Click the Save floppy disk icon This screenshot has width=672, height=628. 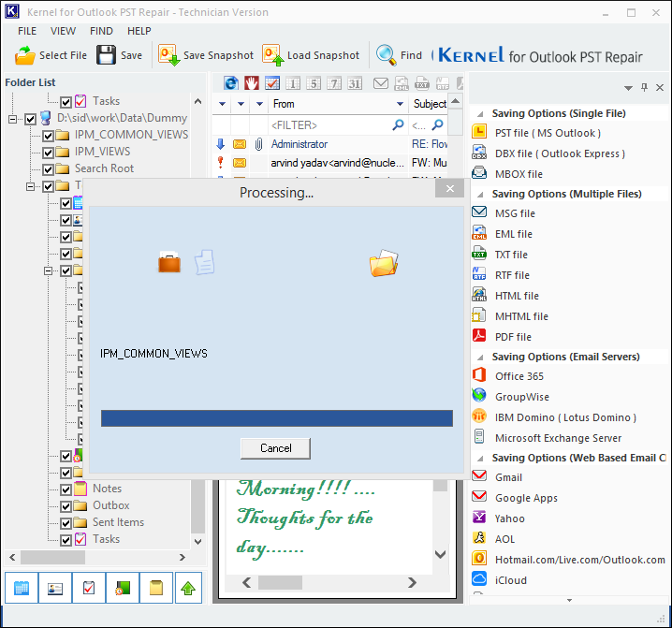106,55
